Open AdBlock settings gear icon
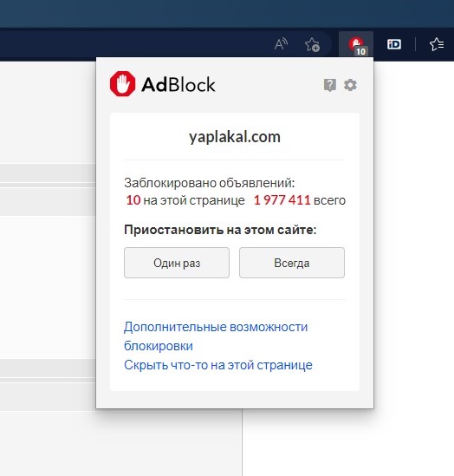 click(350, 85)
